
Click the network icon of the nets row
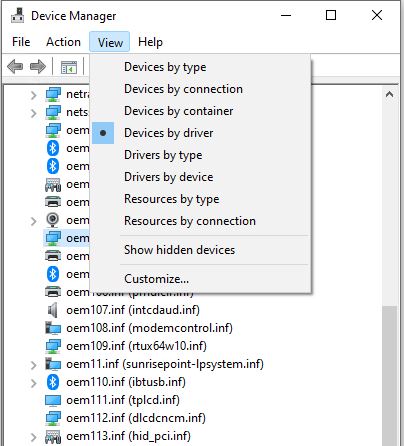click(53, 112)
